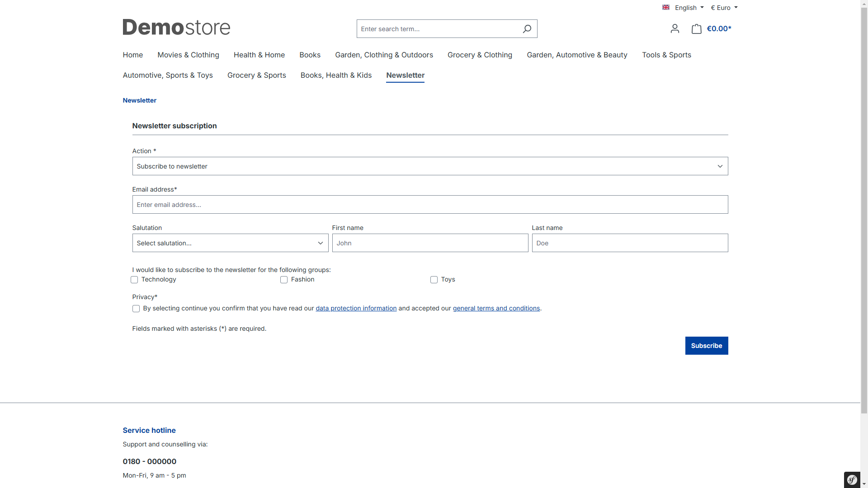Check the Technology newsletter group
The width and height of the screenshot is (868, 488).
[134, 280]
